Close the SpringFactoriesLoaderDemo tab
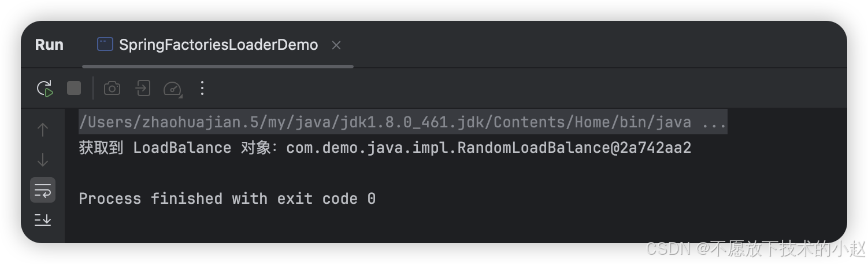Screen dimensions: 868x264 pyautogui.click(x=336, y=45)
